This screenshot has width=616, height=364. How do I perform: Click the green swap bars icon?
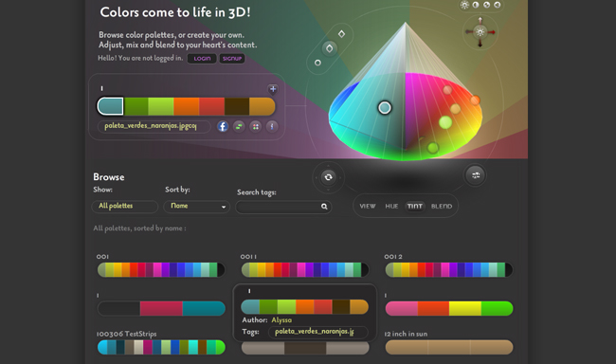pyautogui.click(x=239, y=127)
